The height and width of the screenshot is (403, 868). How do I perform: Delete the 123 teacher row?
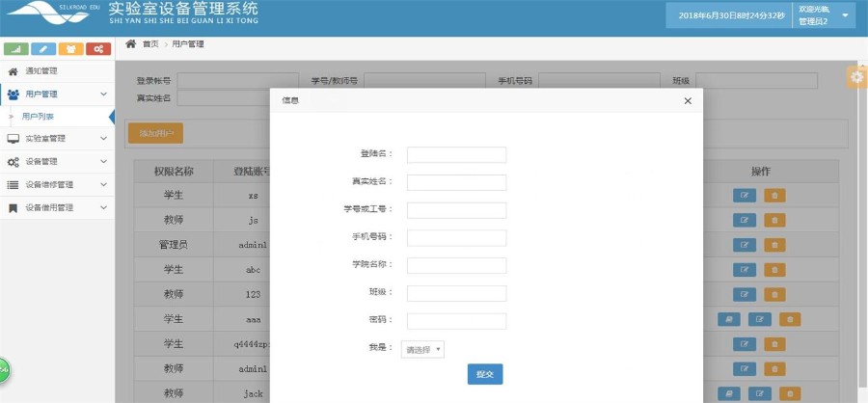[x=774, y=294]
